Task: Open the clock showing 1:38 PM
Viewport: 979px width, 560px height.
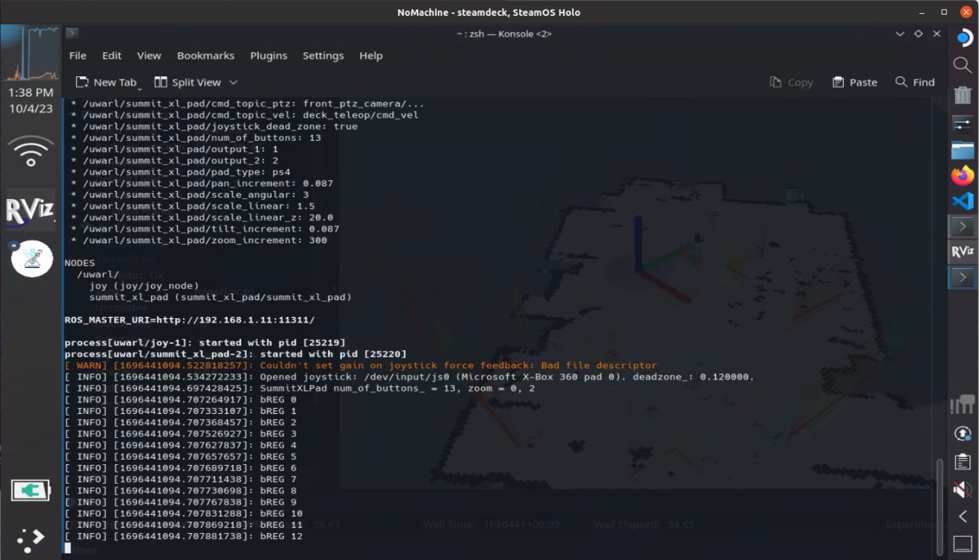Action: point(31,92)
